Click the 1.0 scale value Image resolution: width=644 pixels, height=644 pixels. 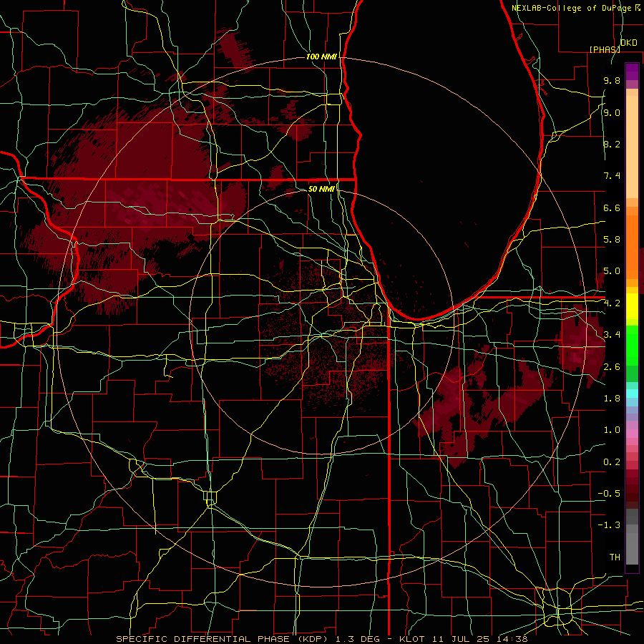tap(612, 430)
